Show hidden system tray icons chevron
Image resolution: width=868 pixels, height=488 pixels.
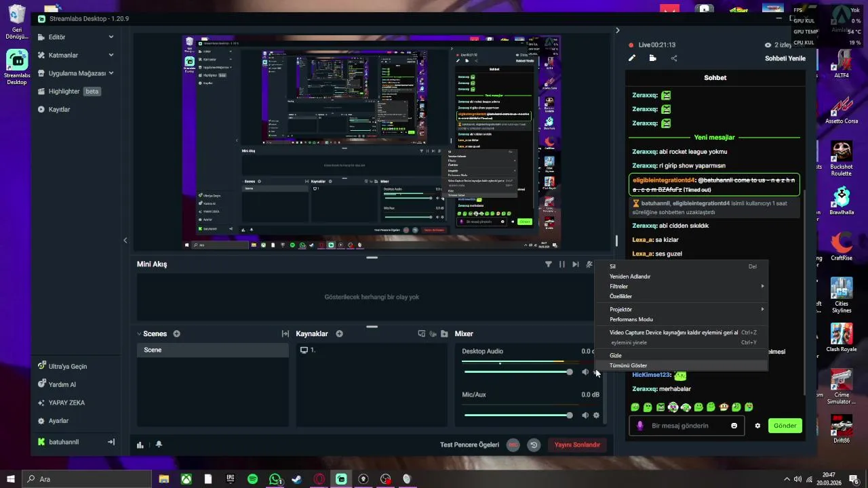[x=787, y=479]
